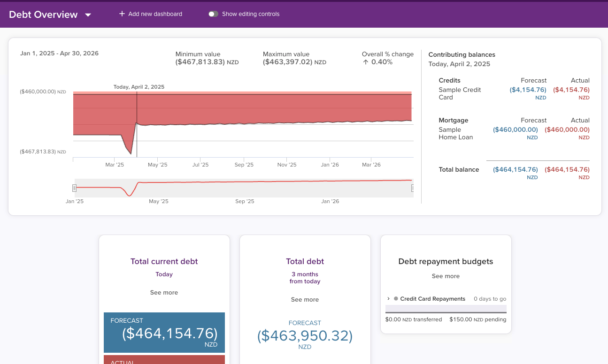Click the blue FORECAST tile in Total current debt
This screenshot has height=364, width=608.
point(164,333)
